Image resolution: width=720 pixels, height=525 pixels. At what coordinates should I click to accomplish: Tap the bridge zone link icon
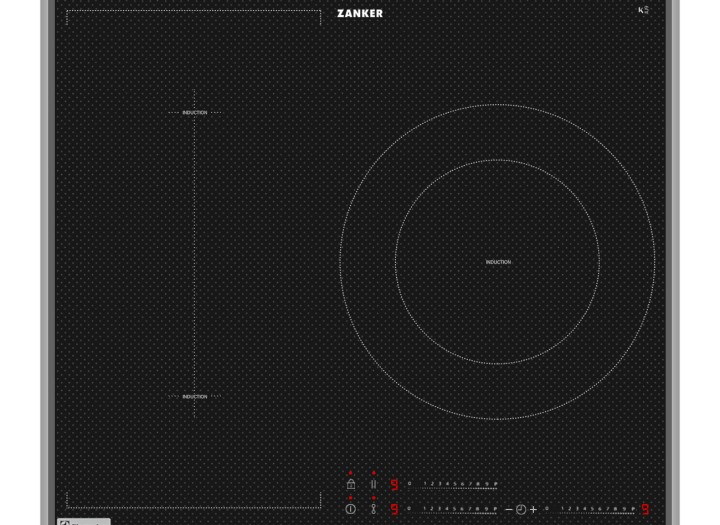tap(373, 509)
